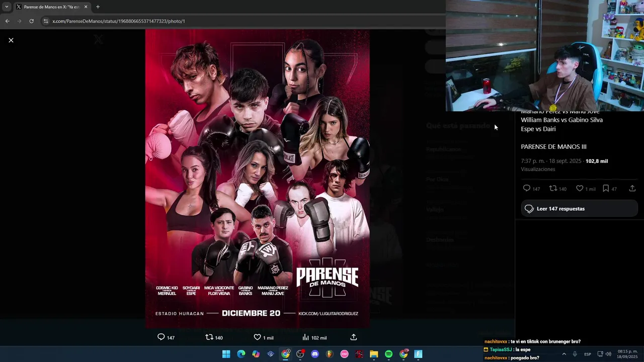
Task: Open Copilot from the taskbar
Action: click(x=256, y=354)
